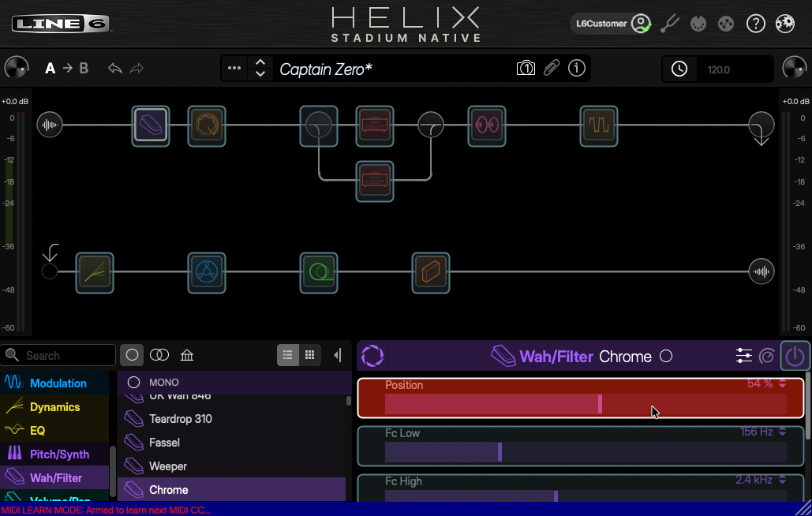Select the Pitch/Synth category
The height and width of the screenshot is (516, 812).
[55, 454]
